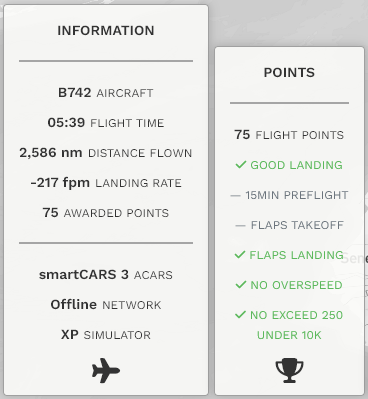Click the dash icon beside 15MIN PREFLIGHT
The image size is (368, 399).
tap(235, 196)
